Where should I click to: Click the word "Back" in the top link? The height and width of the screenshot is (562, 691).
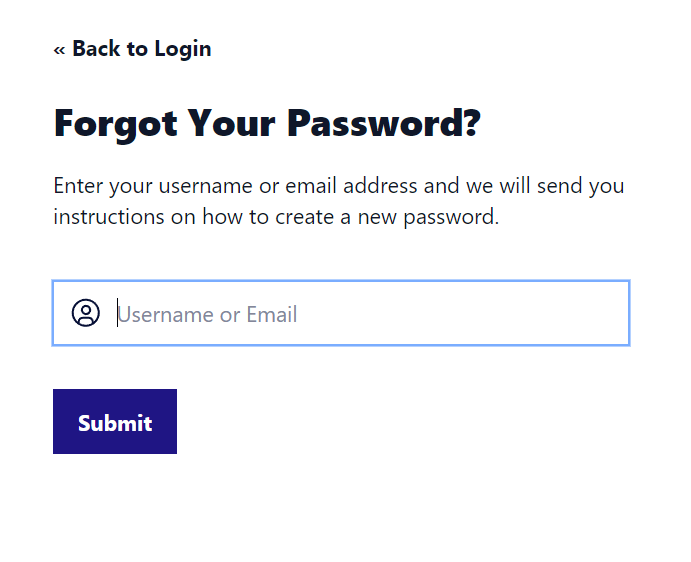pyautogui.click(x=96, y=49)
